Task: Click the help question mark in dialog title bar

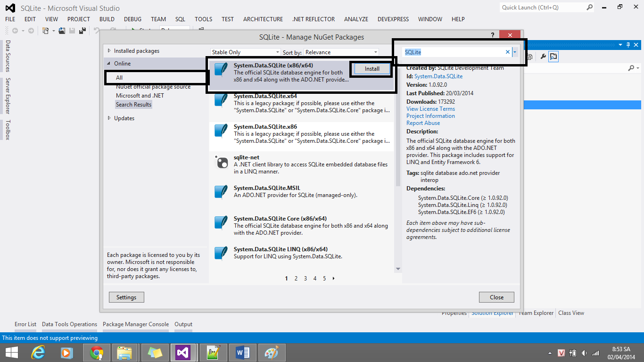Action: click(x=492, y=35)
